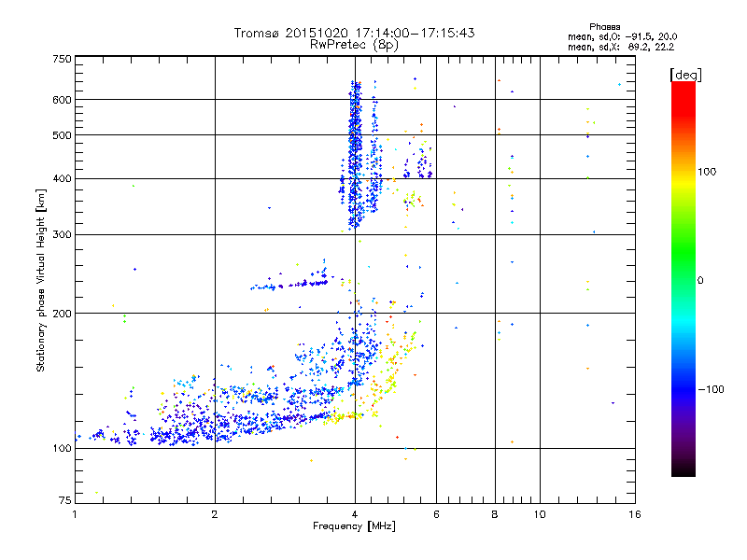Click the colorbar tick label '0'
Image resolution: width=747 pixels, height=560 pixels.
click(x=700, y=281)
